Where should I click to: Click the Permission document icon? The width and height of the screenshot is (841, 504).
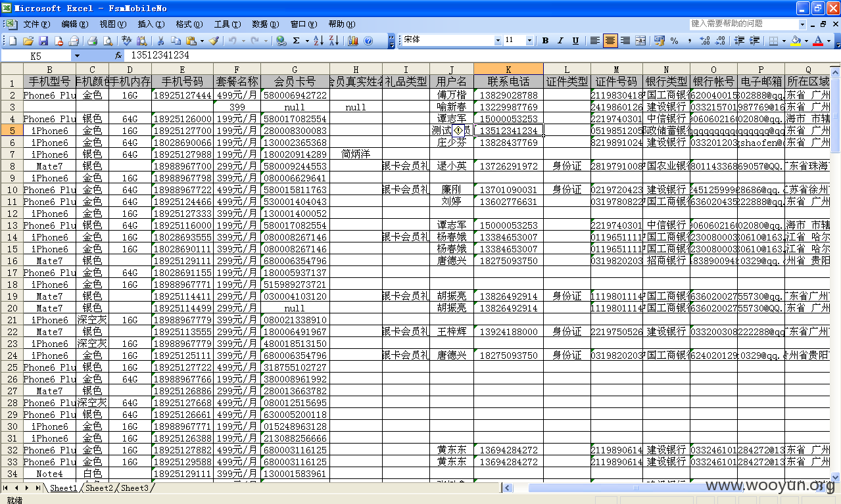[59, 41]
